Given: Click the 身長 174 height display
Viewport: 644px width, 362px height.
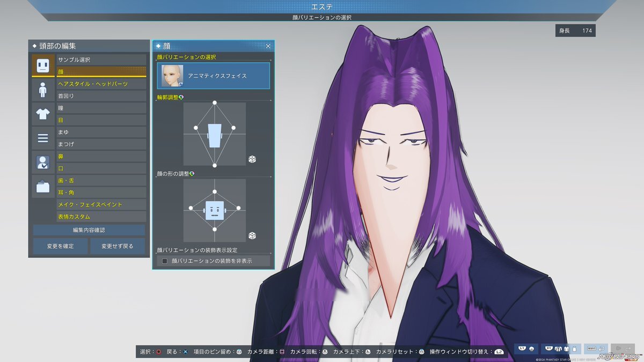Looking at the screenshot, I should [x=575, y=31].
